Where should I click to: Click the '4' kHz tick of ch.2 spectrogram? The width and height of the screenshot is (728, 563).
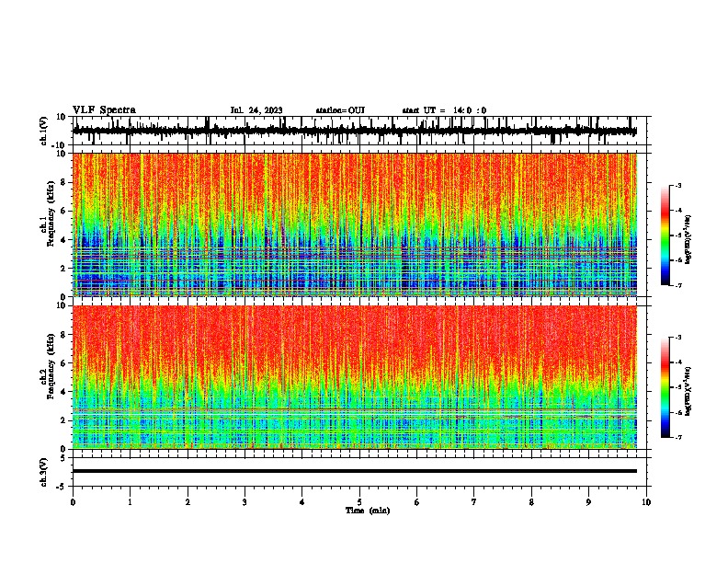click(63, 392)
